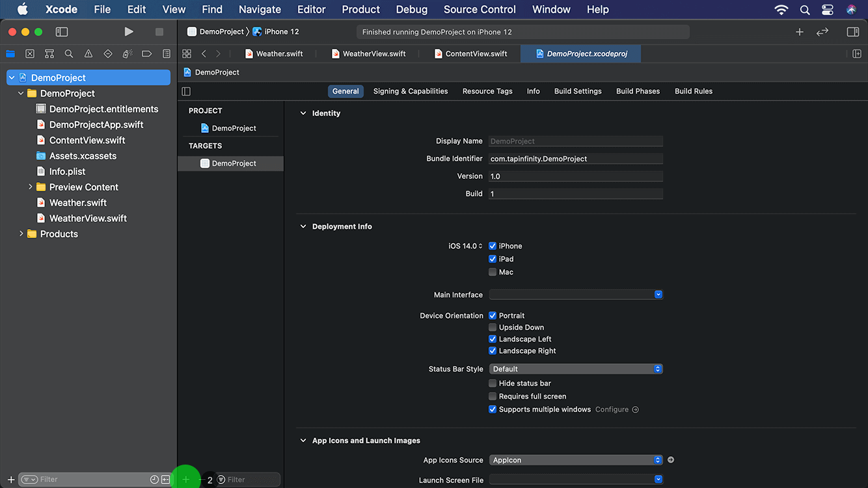
Task: Show only recent files clock icon
Action: pos(154,480)
